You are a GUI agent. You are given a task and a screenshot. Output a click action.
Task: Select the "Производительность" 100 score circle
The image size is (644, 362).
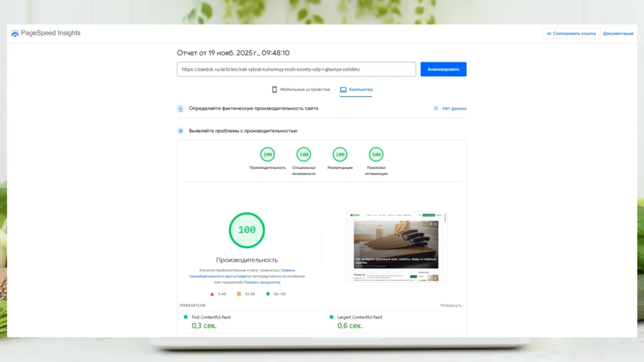[x=267, y=154]
